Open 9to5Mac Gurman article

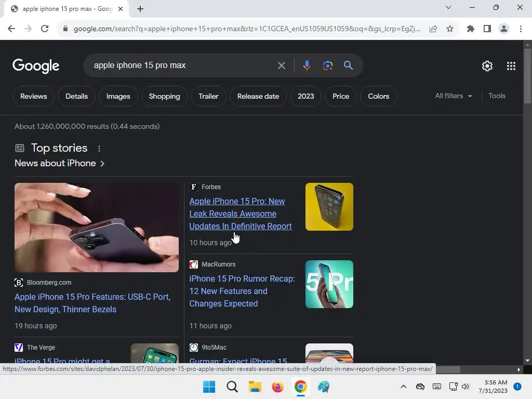tap(238, 361)
